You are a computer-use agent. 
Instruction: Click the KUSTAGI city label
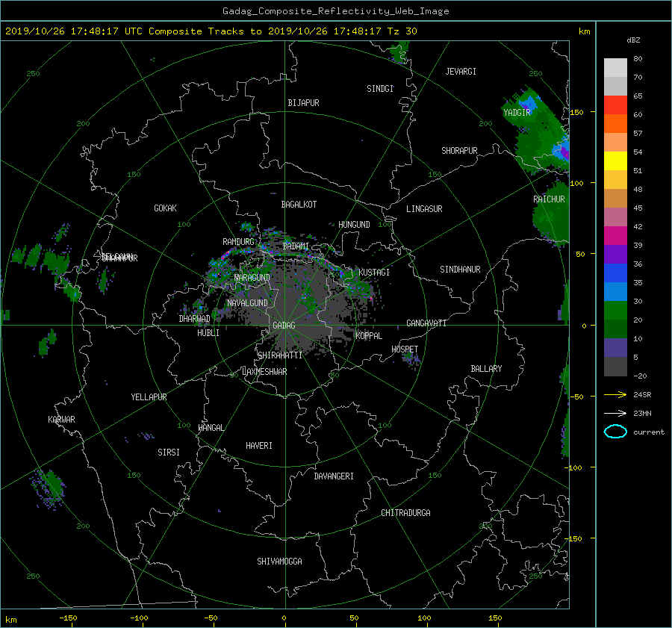(x=374, y=273)
